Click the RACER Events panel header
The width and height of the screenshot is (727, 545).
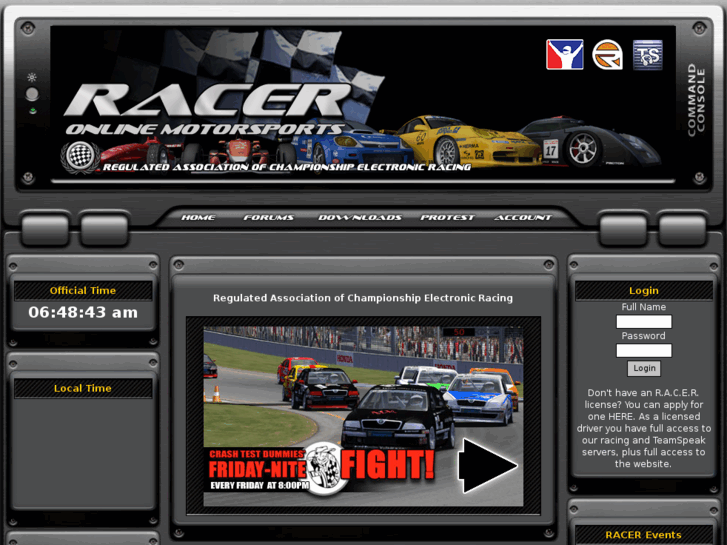tap(644, 535)
